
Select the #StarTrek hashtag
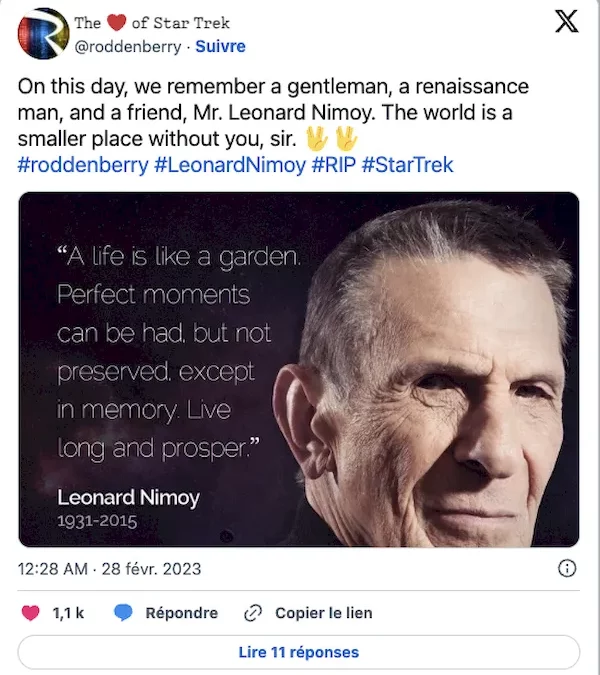point(407,164)
